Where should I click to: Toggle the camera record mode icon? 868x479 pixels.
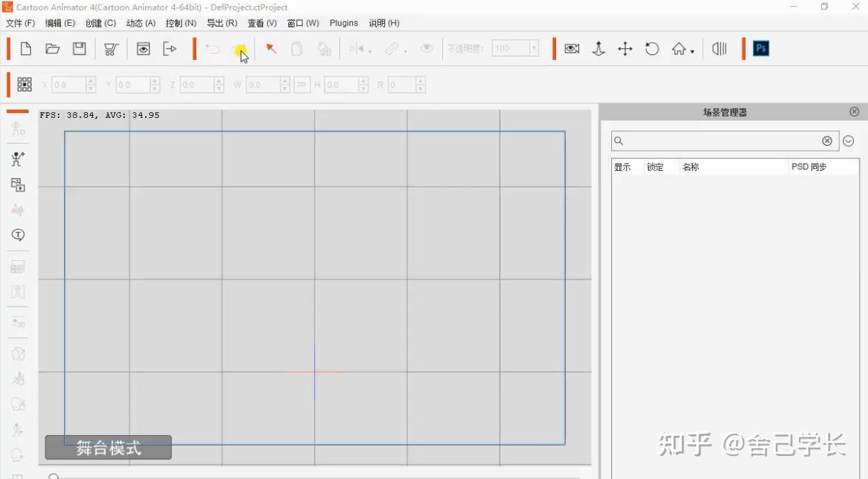[572, 49]
